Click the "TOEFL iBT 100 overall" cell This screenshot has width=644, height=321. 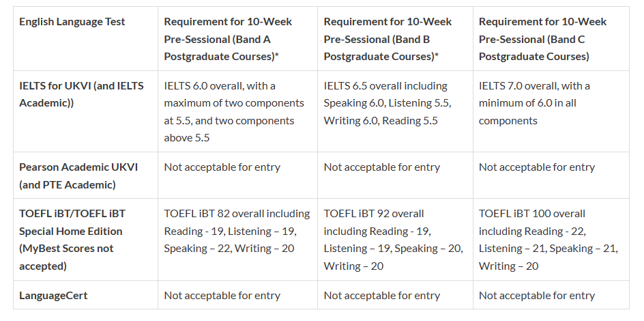548,240
